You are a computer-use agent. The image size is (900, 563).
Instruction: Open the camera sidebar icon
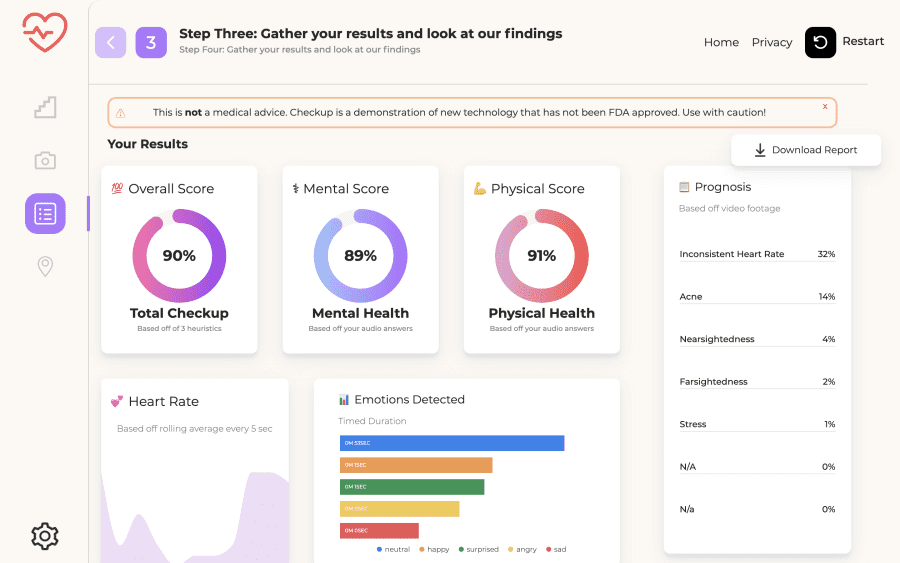click(x=45, y=160)
